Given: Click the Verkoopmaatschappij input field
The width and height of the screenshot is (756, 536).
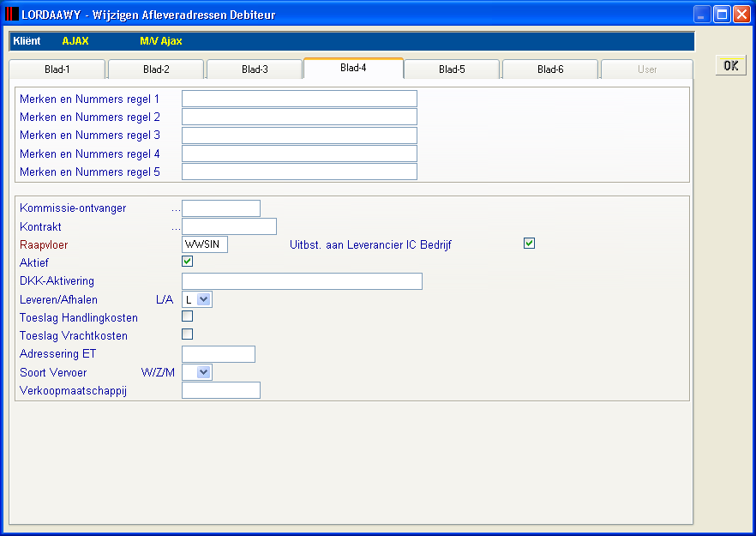Looking at the screenshot, I should (x=221, y=390).
